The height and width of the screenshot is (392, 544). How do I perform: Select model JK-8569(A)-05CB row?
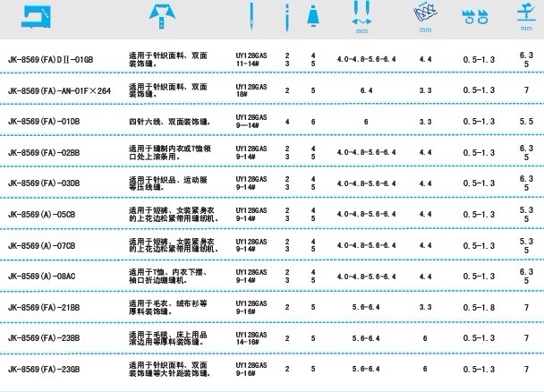click(41, 214)
